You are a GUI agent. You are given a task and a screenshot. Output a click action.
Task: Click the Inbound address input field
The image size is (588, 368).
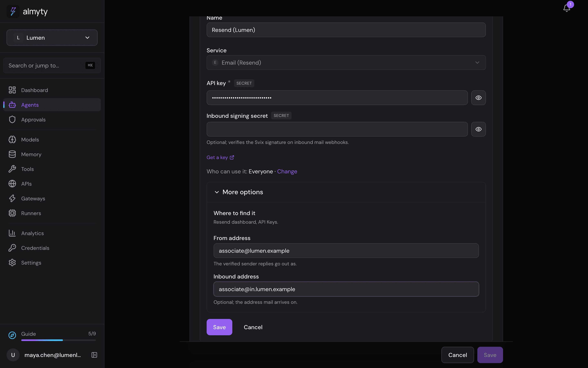346,289
